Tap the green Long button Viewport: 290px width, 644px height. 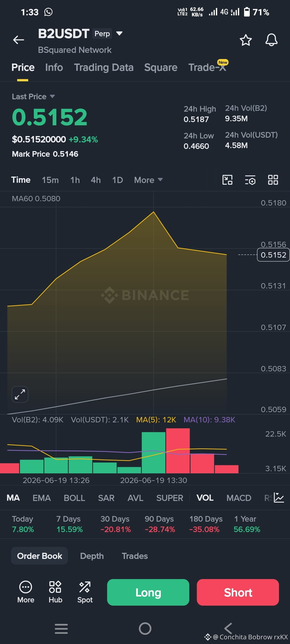coord(148,592)
